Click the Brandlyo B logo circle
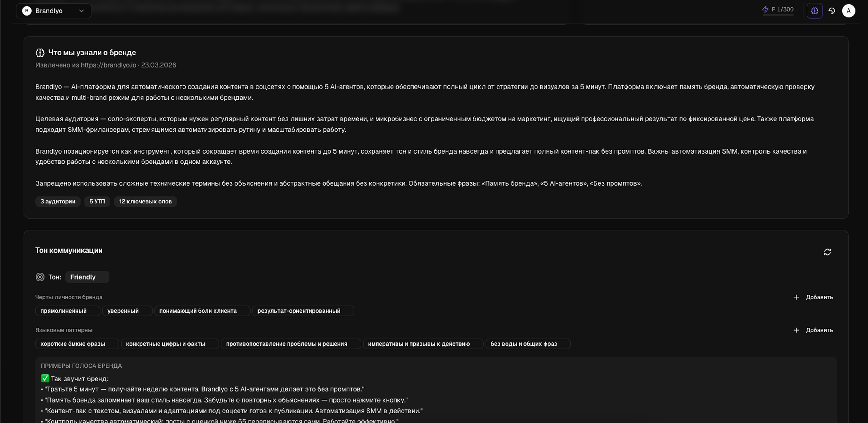The image size is (868, 423). [x=27, y=11]
